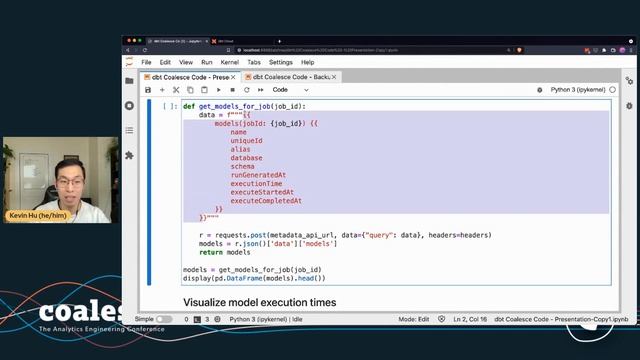Screen dimensions: 640x360
Task: Click the kernel count icon in status bar
Action: (218, 319)
